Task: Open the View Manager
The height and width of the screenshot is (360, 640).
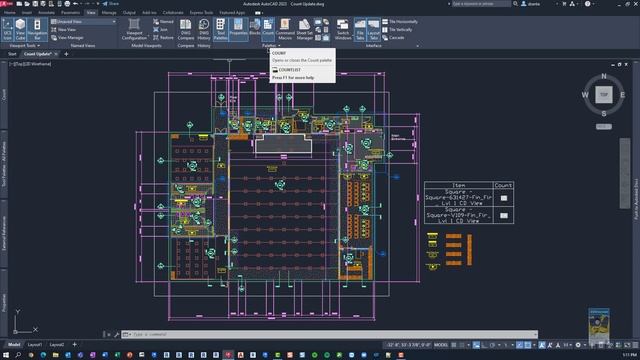Action: click(67, 38)
